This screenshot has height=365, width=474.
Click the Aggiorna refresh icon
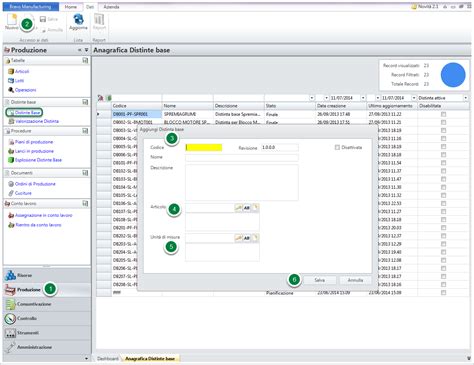click(78, 19)
